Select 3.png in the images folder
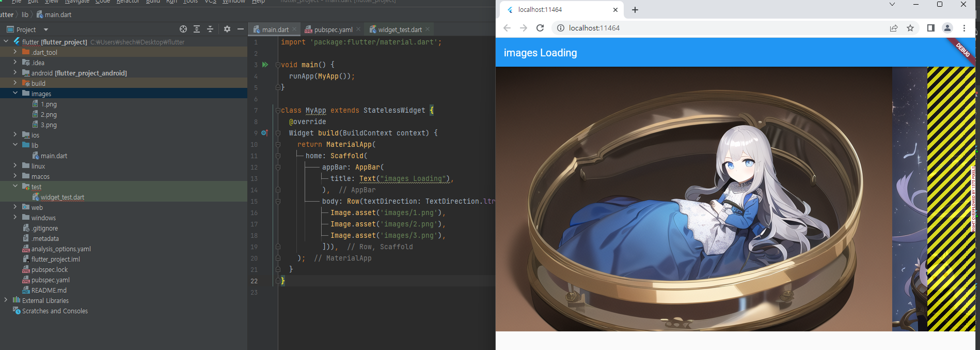 [49, 125]
